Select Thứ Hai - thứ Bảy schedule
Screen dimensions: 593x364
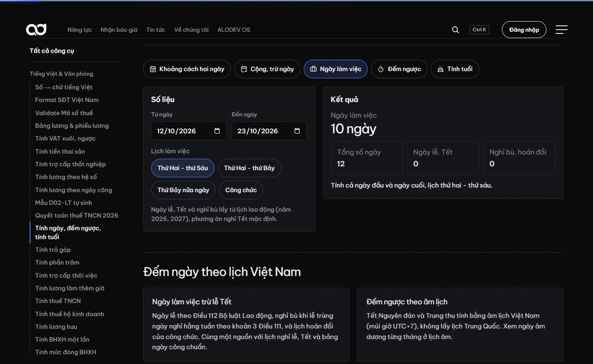(x=249, y=168)
